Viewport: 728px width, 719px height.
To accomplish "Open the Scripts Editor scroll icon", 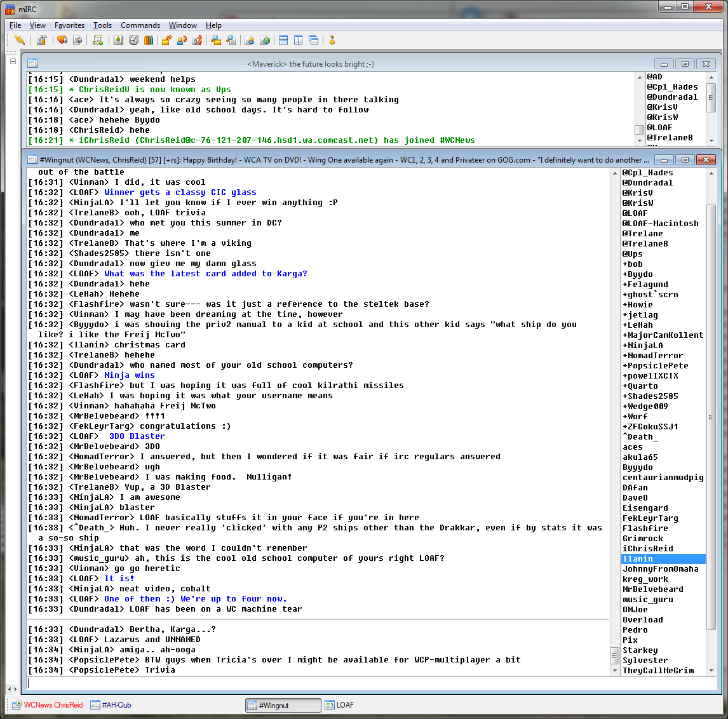I will coord(98,40).
